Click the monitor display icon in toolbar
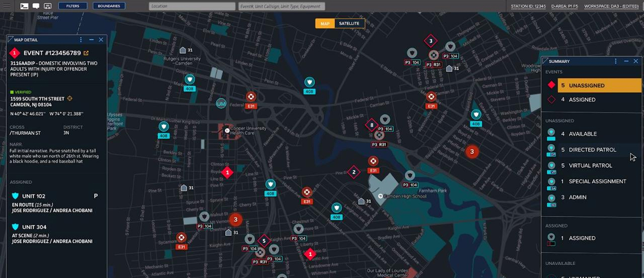Image resolution: width=644 pixels, height=278 pixels. coord(48,6)
